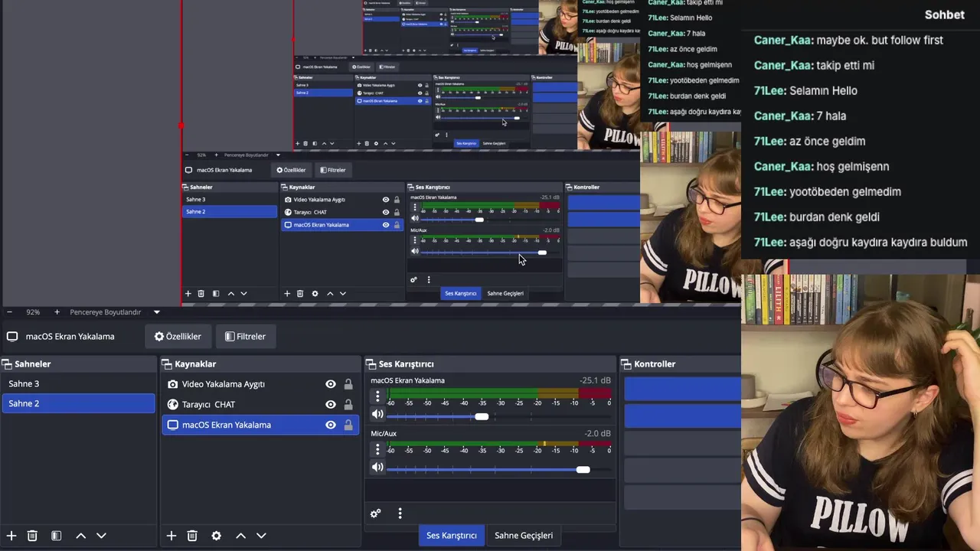Screen dimensions: 980x551
Task: Click the webcam feed of the streamer
Action: click(x=861, y=413)
